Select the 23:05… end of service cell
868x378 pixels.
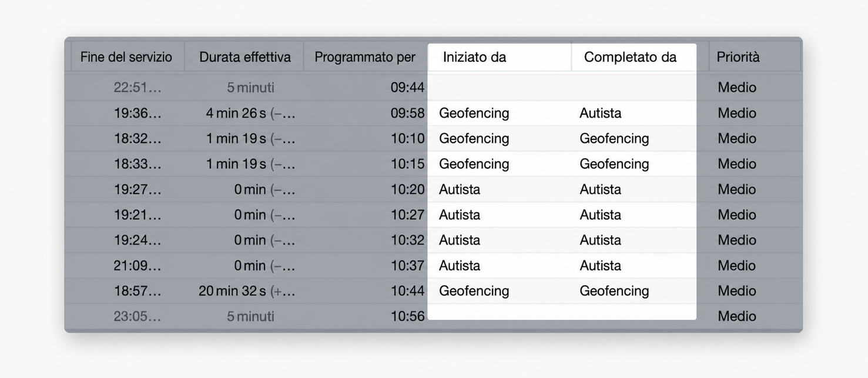138,316
